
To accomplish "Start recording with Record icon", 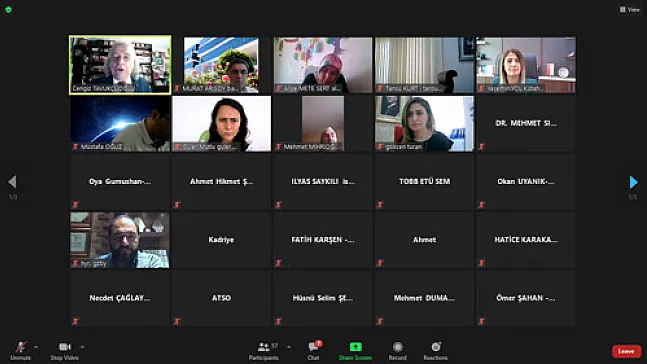I will [x=397, y=351].
